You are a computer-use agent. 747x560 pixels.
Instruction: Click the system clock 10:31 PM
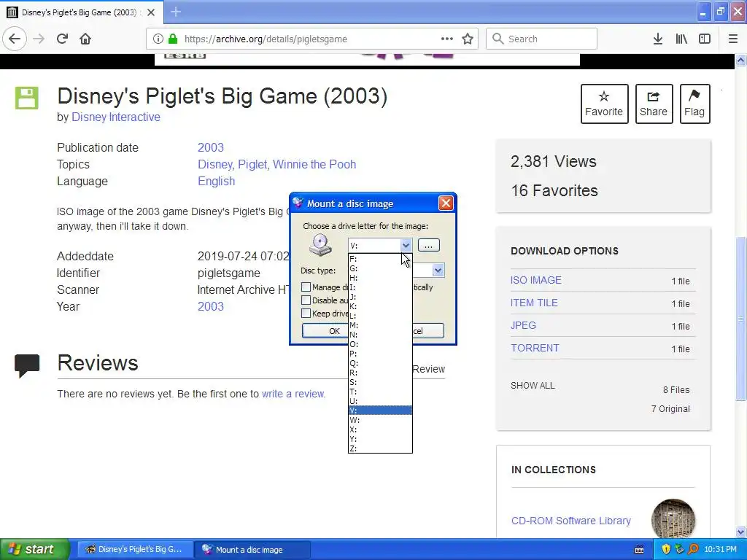(720, 550)
